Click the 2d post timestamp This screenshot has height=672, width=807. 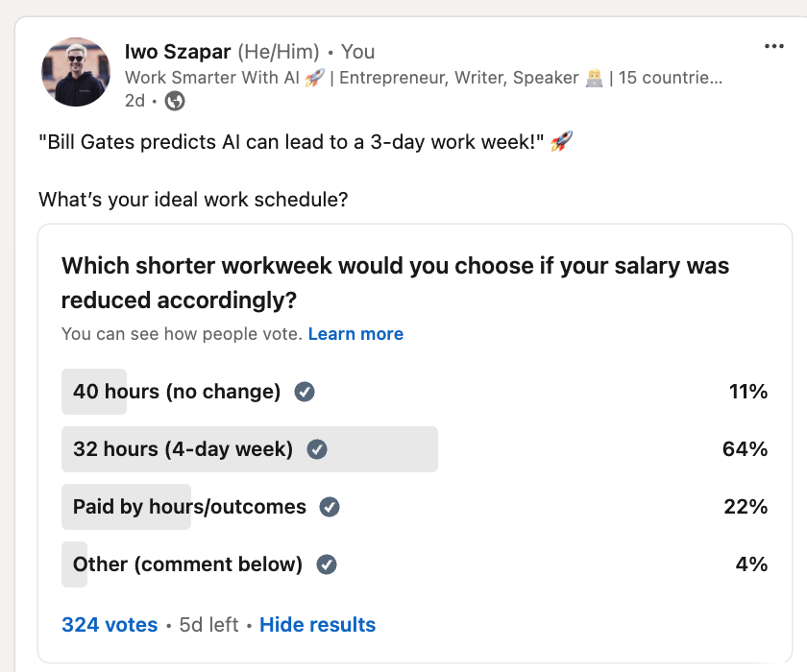pos(134,100)
